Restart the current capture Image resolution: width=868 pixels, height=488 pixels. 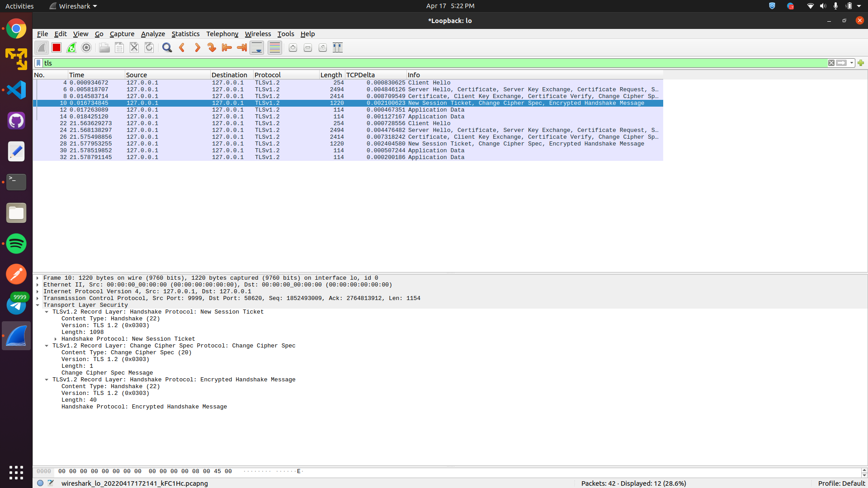click(71, 47)
